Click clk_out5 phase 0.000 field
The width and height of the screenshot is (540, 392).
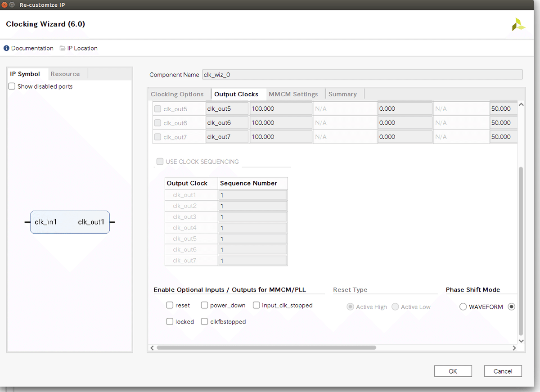405,108
